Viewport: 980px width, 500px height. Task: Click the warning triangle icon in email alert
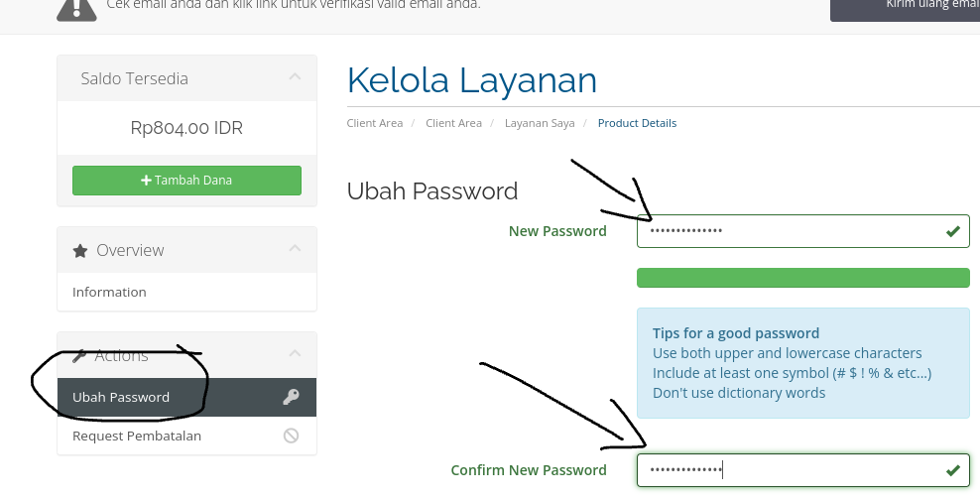pyautogui.click(x=77, y=8)
